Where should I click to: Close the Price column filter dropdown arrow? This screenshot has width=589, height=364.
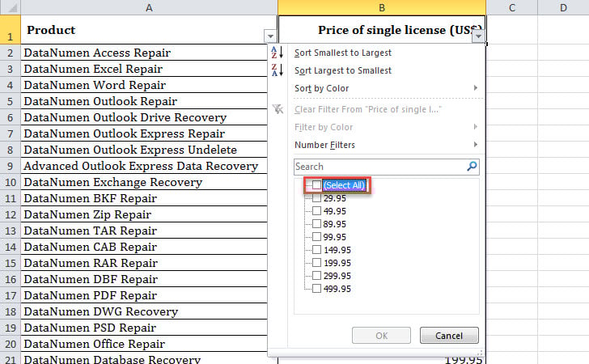click(x=478, y=36)
